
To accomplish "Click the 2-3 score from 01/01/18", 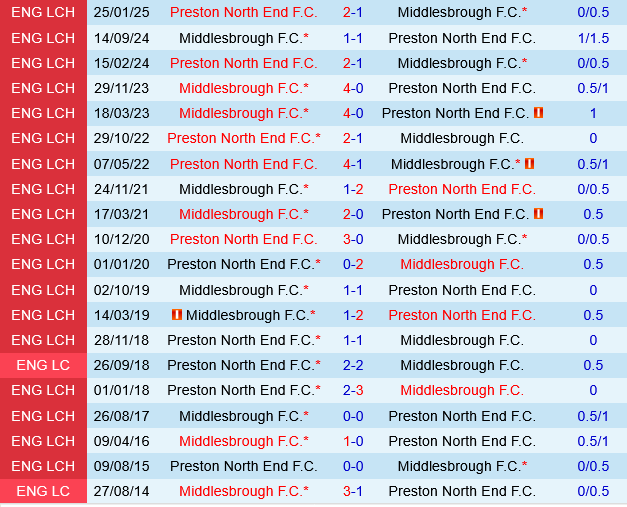I will point(353,390).
